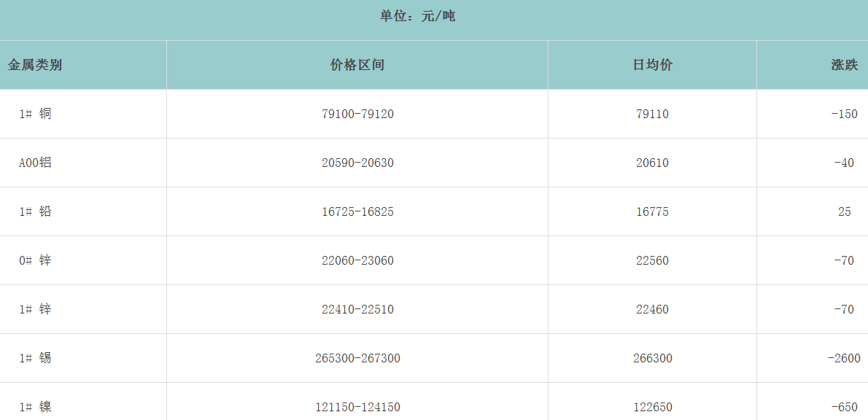Image resolution: width=868 pixels, height=420 pixels.
Task: Click the copper price change -150
Action: [x=844, y=114]
